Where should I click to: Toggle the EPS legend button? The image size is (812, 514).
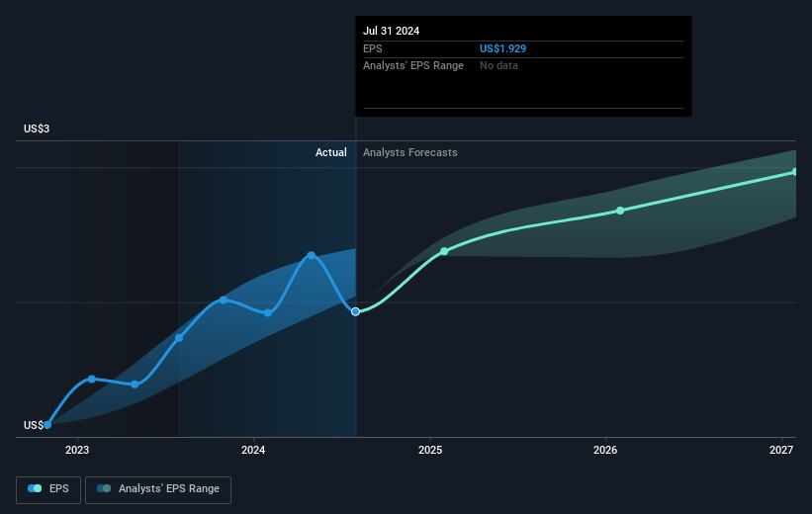[x=48, y=489]
